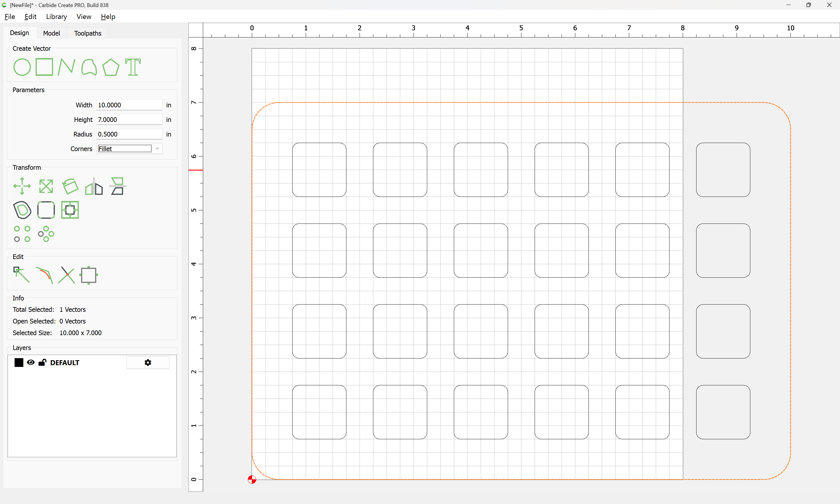Click the DEFAULT layer black color swatch
840x504 pixels.
(x=19, y=363)
